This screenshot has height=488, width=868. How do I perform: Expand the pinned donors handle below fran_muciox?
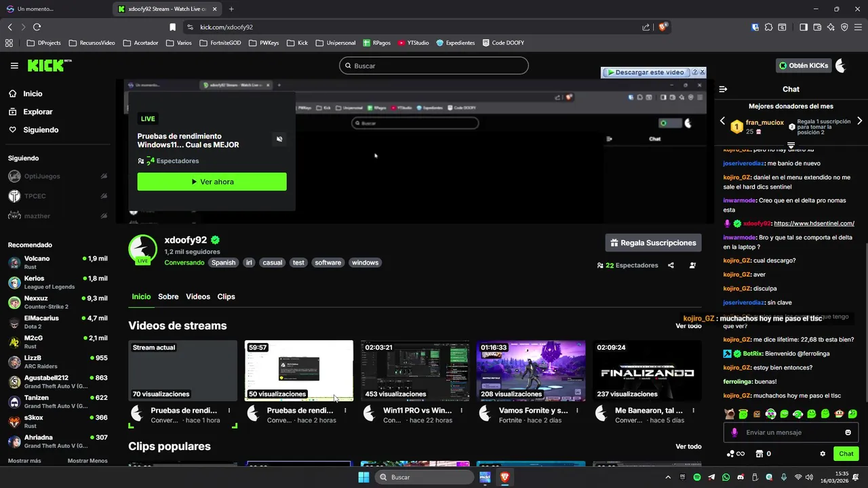click(x=791, y=145)
